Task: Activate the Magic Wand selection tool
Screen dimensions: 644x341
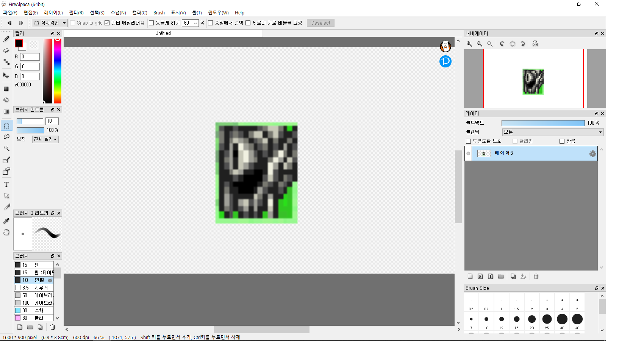Action: [x=6, y=148]
